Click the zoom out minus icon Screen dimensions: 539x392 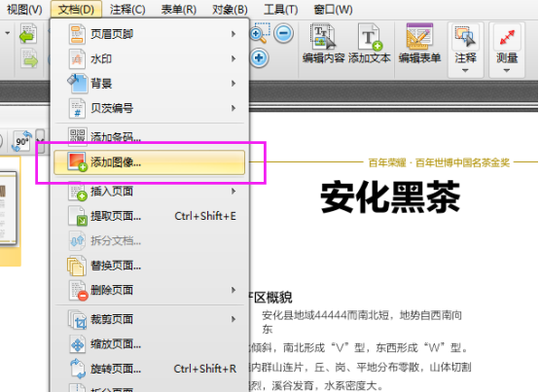click(283, 33)
